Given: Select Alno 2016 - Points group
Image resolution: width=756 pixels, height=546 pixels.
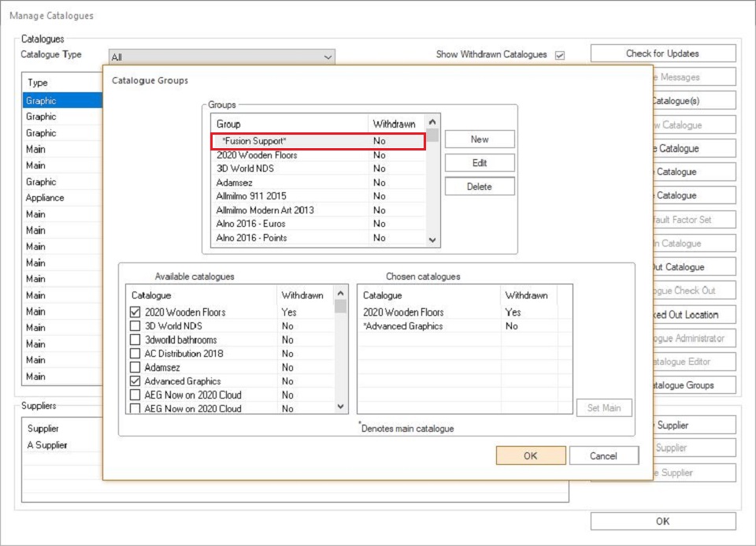Looking at the screenshot, I should pyautogui.click(x=318, y=237).
